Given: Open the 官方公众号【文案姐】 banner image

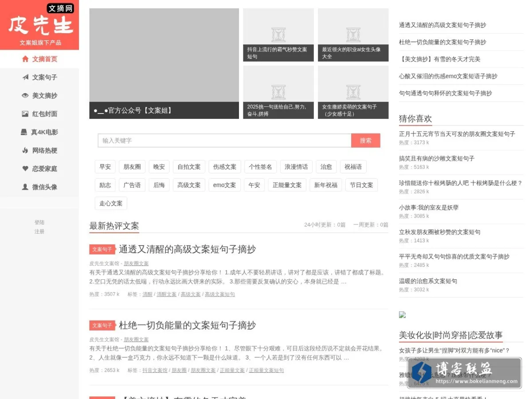Looking at the screenshot, I should click(x=164, y=63).
